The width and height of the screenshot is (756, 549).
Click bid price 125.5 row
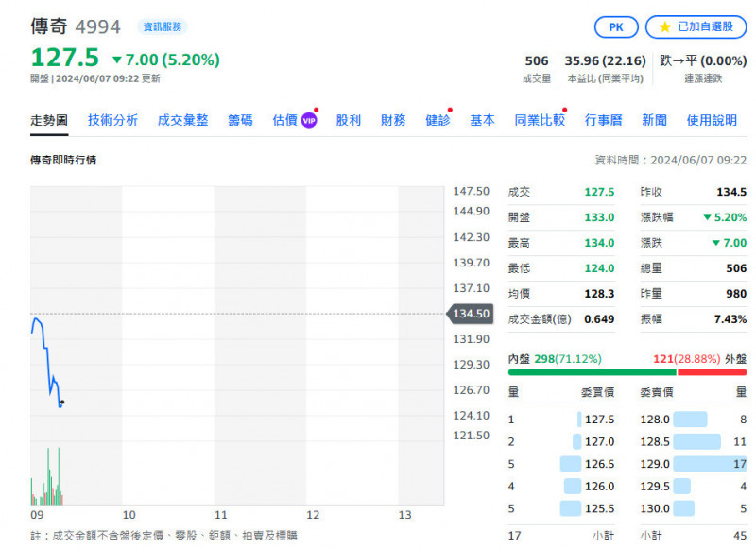click(x=561, y=508)
